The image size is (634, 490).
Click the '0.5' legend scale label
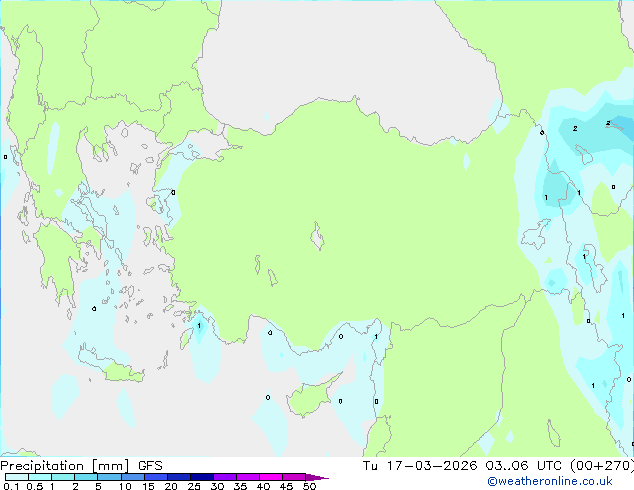click(34, 486)
